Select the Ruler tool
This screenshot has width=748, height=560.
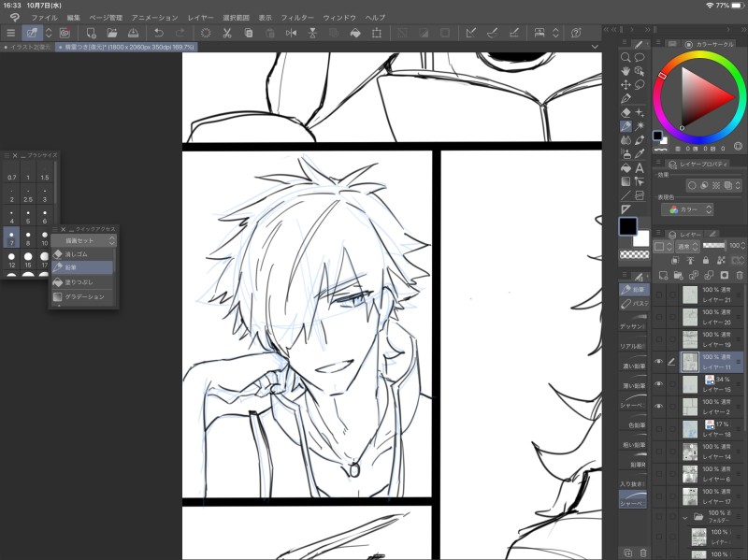(x=626, y=209)
